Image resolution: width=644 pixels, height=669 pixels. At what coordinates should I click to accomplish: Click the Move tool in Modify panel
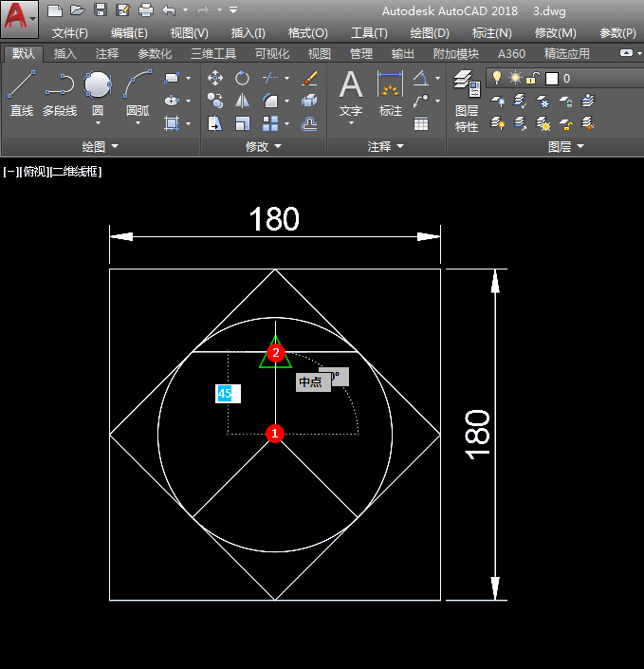215,78
